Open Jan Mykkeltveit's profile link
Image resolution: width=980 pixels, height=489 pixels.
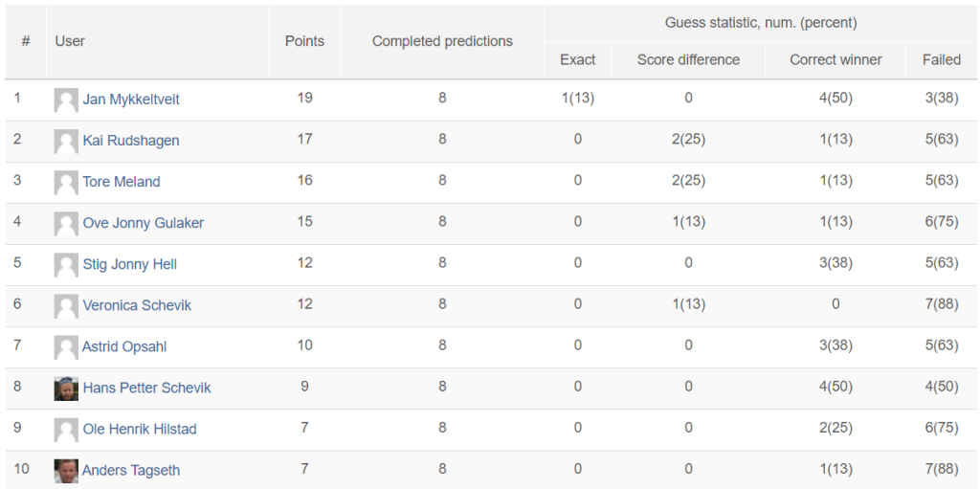click(x=131, y=100)
